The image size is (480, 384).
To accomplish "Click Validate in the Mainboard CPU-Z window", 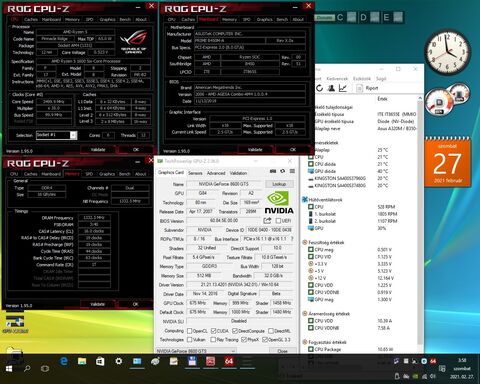I will (255, 150).
